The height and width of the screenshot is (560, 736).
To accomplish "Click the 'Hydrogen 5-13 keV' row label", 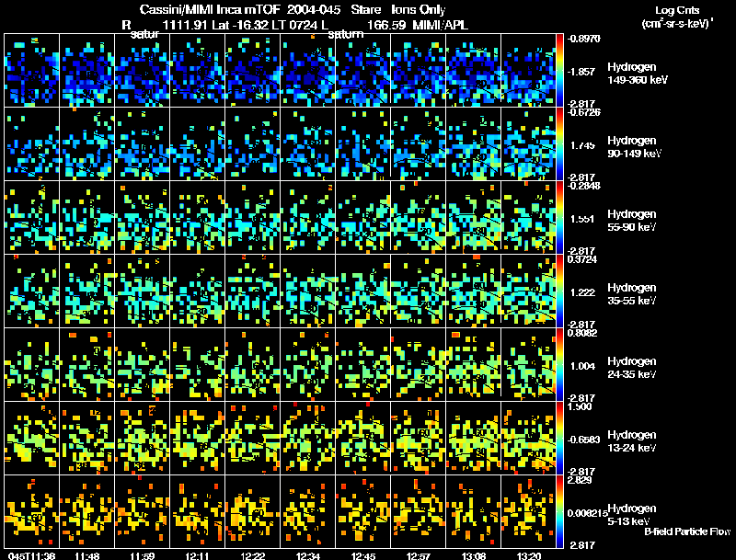I will pos(632,515).
